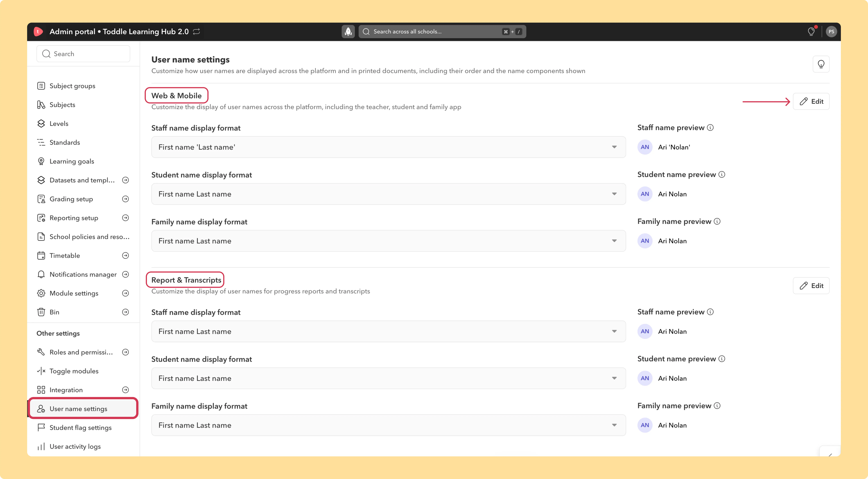The height and width of the screenshot is (479, 868).
Task: Click the info icon beside Report Family name preview
Action: [717, 405]
